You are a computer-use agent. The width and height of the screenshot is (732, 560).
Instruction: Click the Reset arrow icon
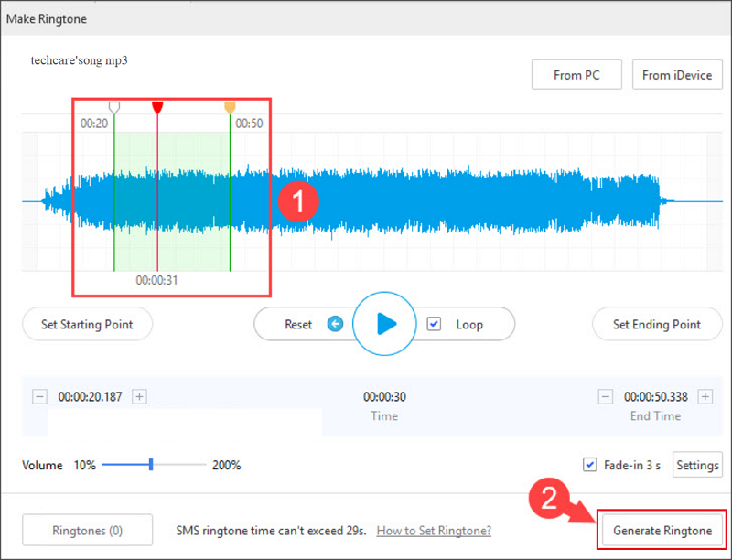click(335, 324)
